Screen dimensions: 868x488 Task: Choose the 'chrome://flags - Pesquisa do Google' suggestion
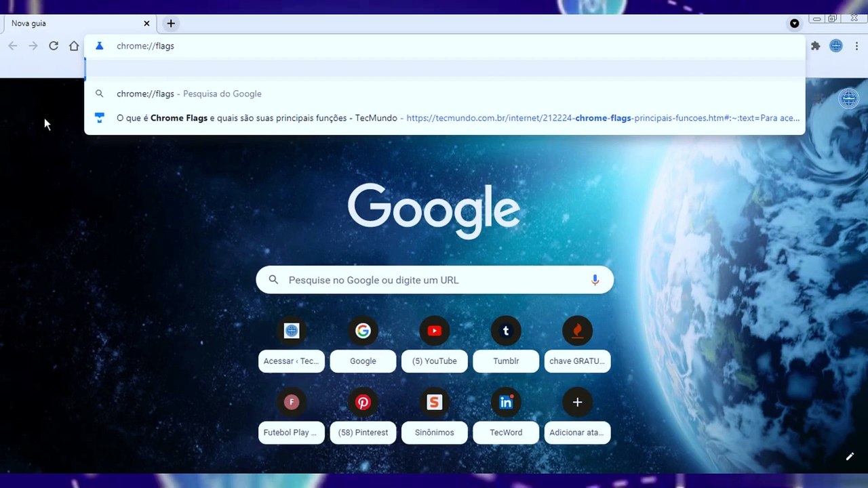point(445,94)
